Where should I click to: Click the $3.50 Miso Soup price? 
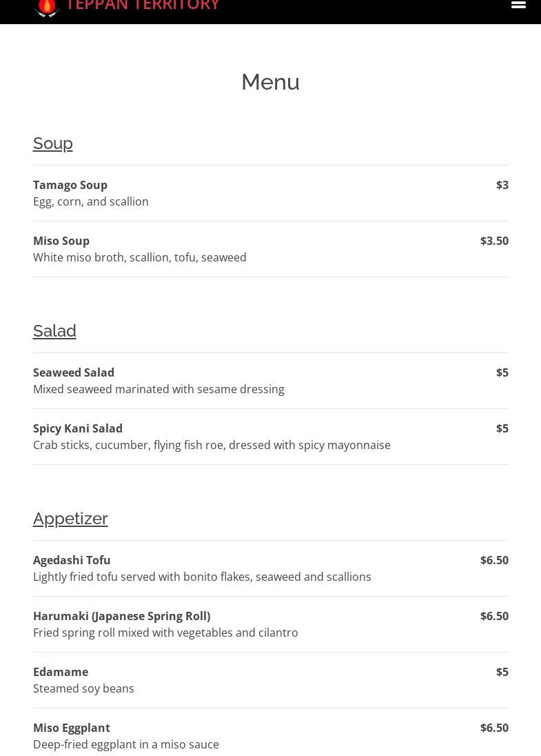[494, 241]
